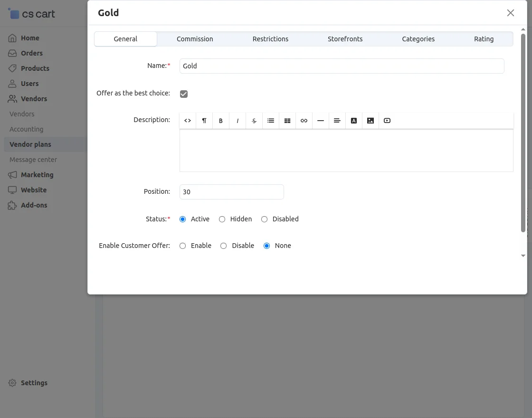
Task: Select Enable for Enable Customer Offer
Action: 182,246
